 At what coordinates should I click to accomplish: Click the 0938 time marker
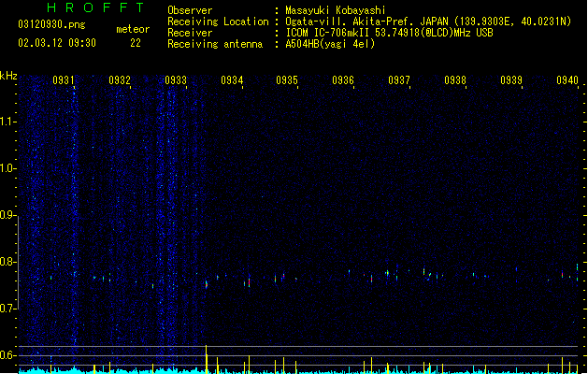(455, 80)
